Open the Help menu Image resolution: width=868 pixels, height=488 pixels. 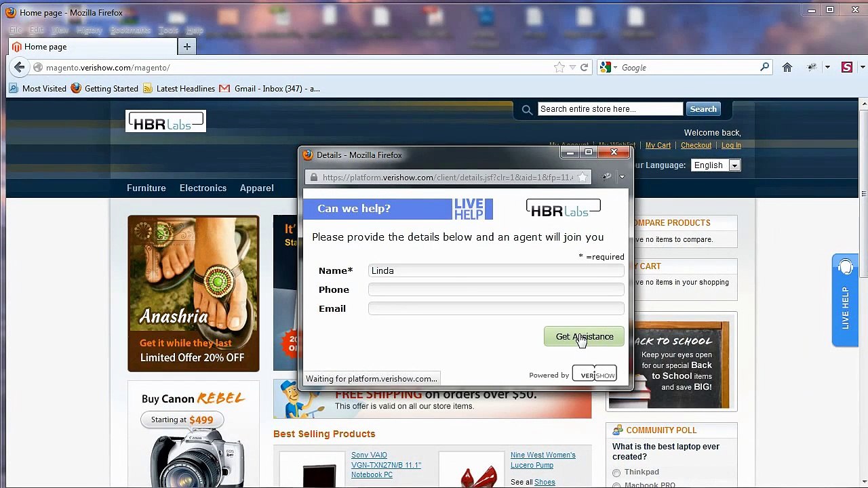195,30
